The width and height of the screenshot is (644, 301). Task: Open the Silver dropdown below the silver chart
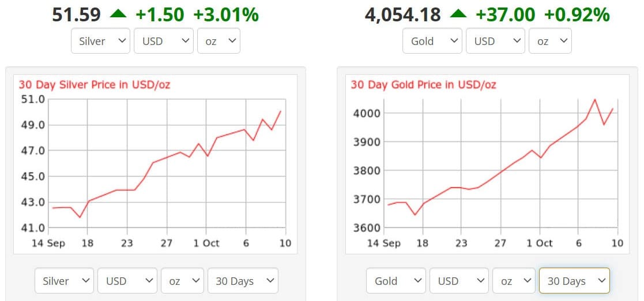click(x=64, y=281)
